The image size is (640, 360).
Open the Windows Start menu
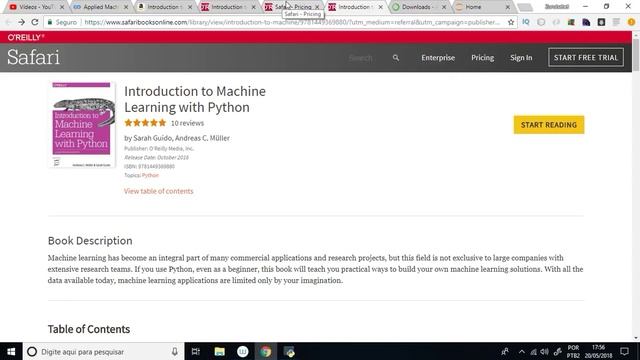pyautogui.click(x=11, y=351)
